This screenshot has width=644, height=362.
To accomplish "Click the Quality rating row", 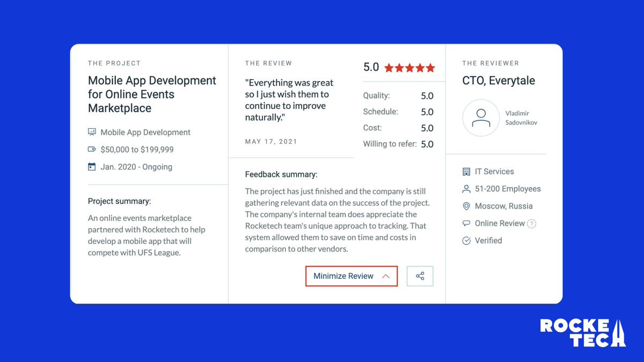I will coord(398,96).
